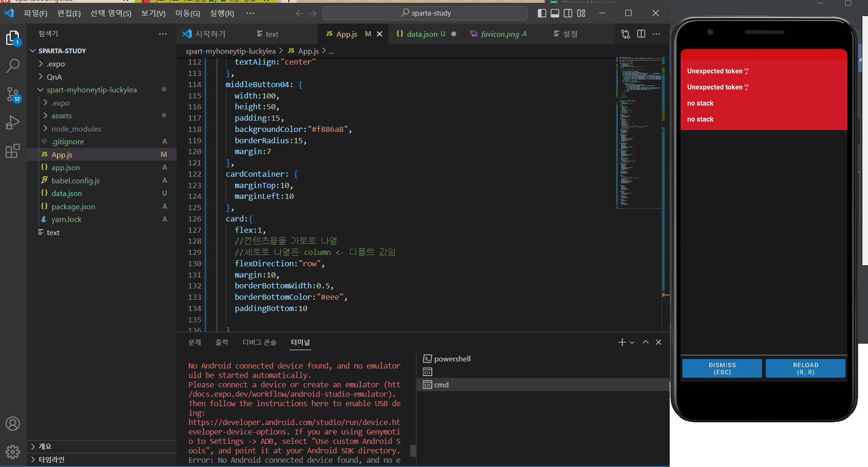868x467 pixels.
Task: Open the Source Control view
Action: [13, 95]
